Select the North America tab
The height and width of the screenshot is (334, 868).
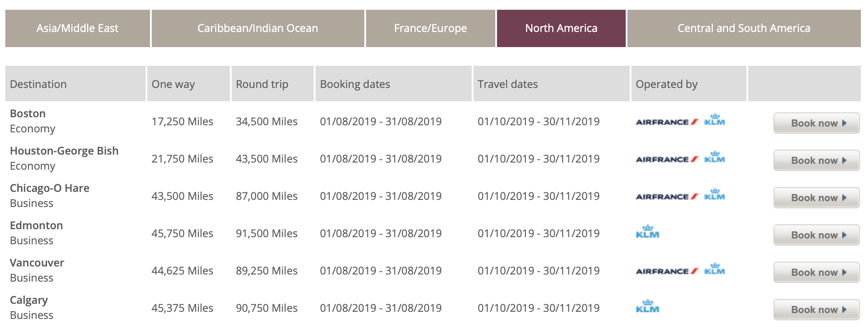click(x=561, y=28)
